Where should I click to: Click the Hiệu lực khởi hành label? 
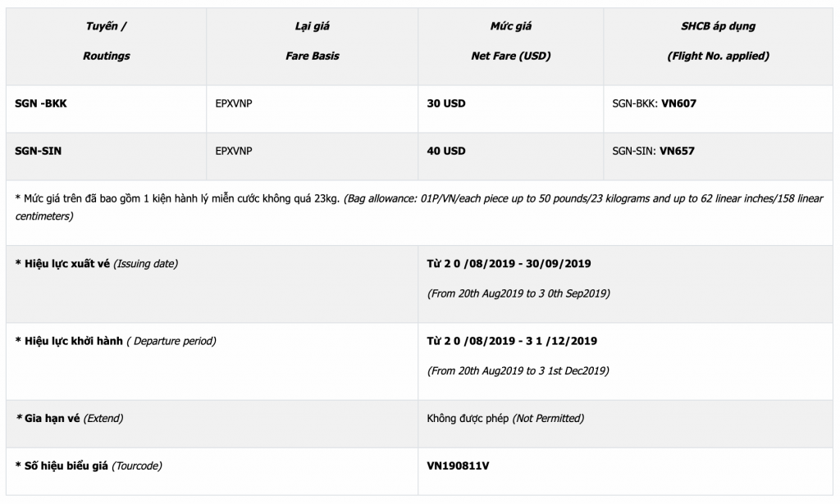pos(116,341)
